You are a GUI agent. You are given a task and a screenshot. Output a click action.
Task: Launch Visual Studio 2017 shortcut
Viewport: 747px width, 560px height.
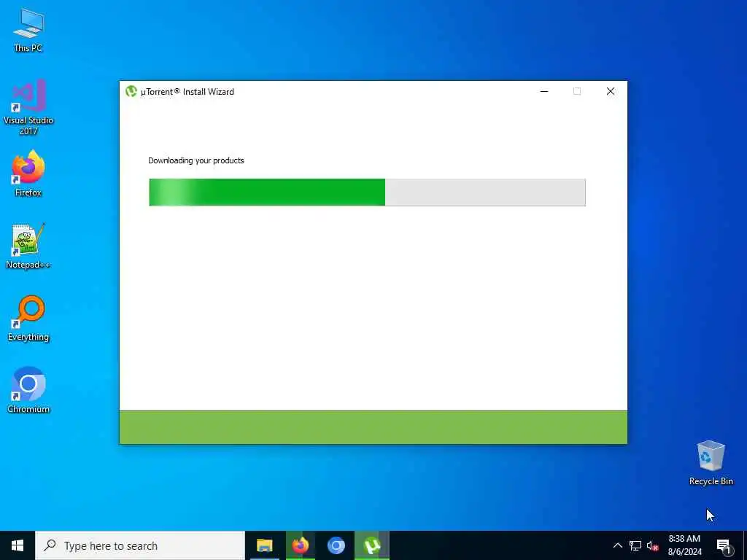coord(28,106)
